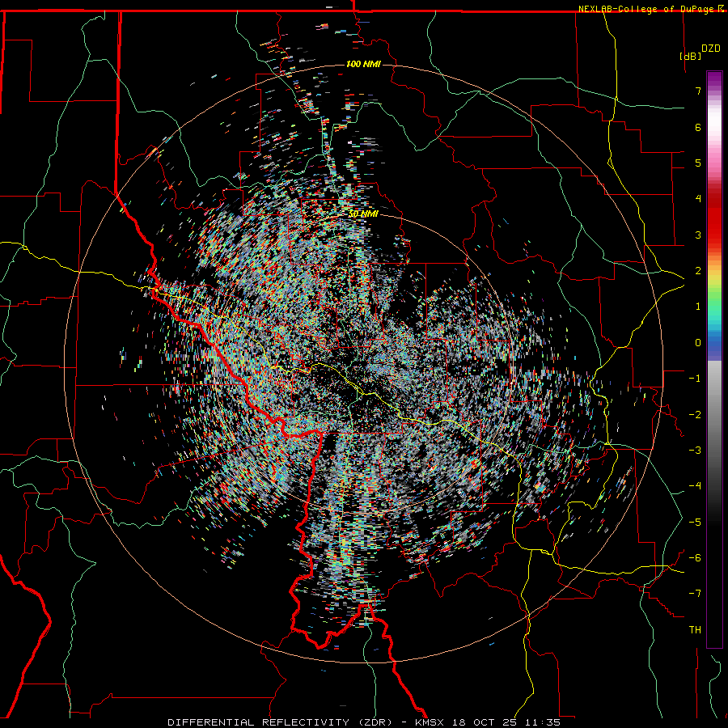This screenshot has height=728, width=728.
Task: Click the [dB] unit label
Action: coord(690,57)
